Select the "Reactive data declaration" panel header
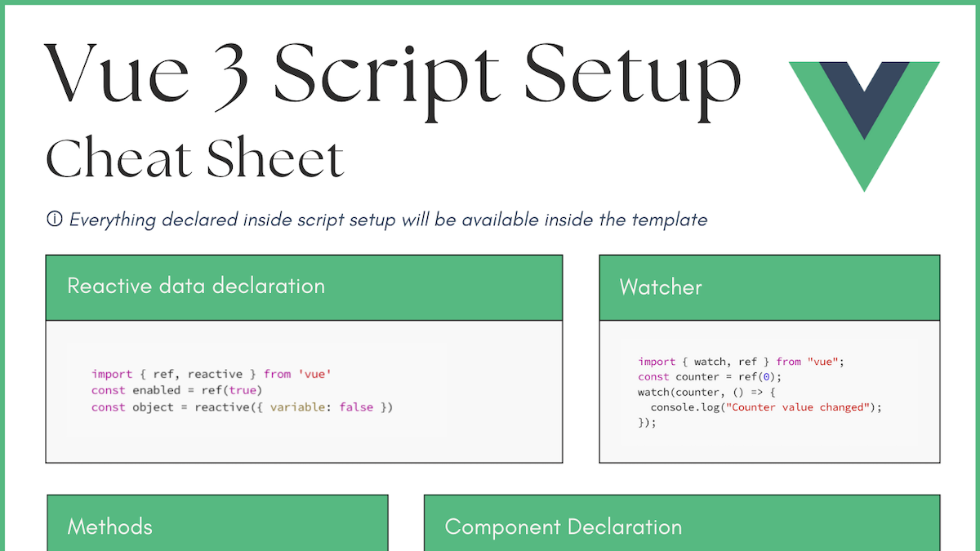Viewport: 980px width, 551px height. click(196, 287)
